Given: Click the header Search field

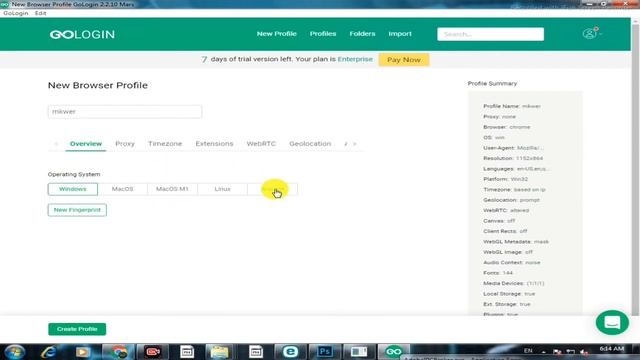Looking at the screenshot, I should coord(490,34).
